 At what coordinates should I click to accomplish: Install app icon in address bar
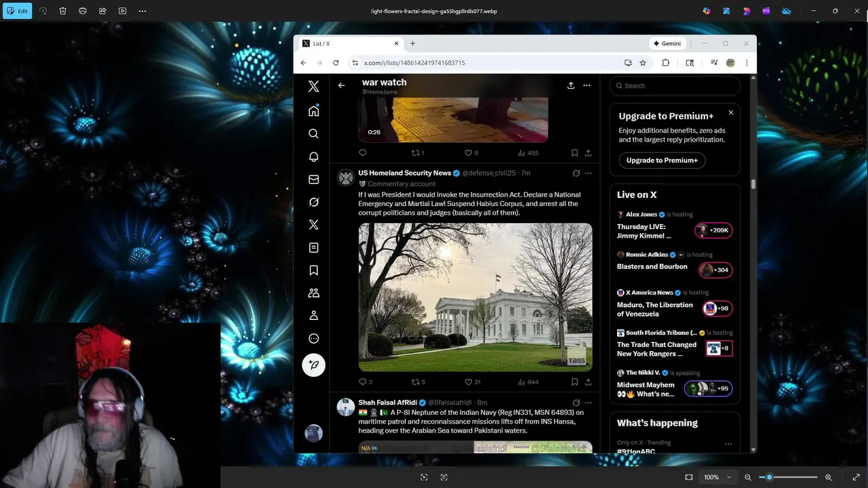(628, 62)
